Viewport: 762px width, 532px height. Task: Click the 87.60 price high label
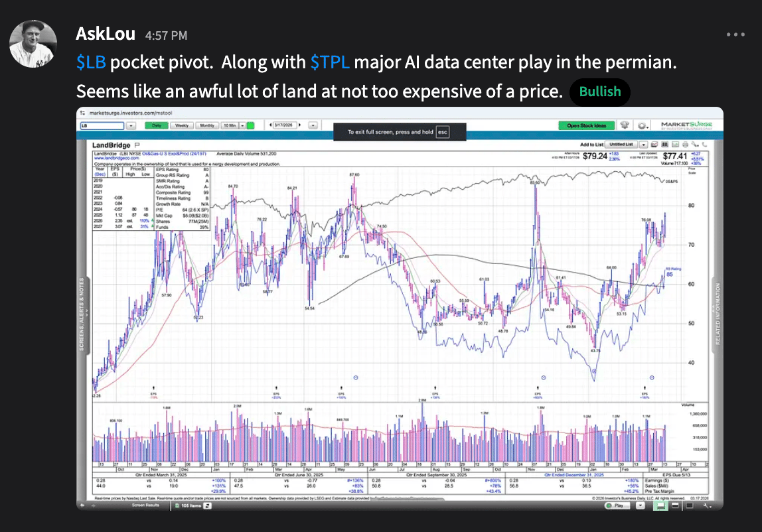click(354, 174)
